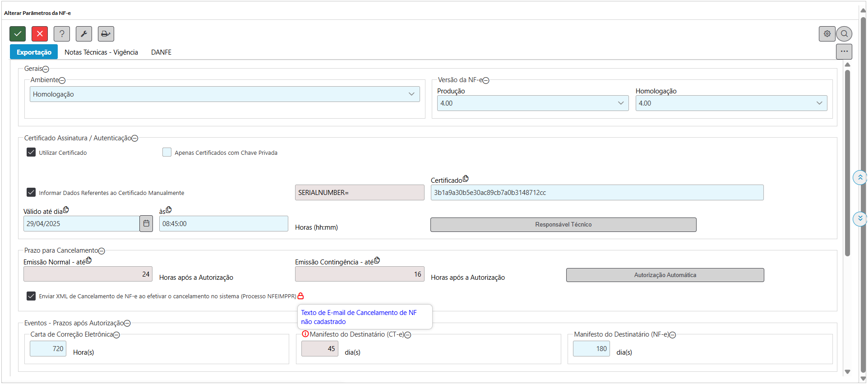Click the Certificado text field
The height and width of the screenshot is (384, 868).
597,193
